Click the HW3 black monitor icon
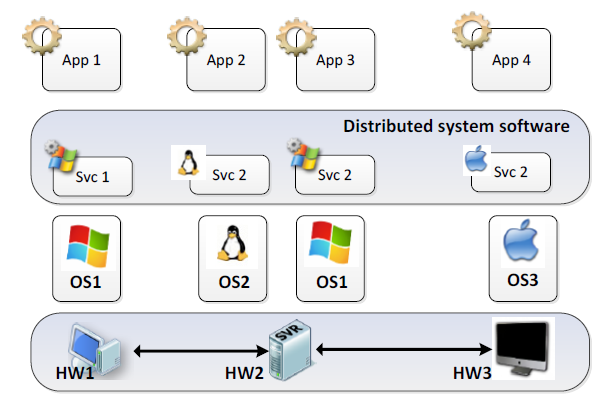The image size is (616, 414). tap(523, 348)
